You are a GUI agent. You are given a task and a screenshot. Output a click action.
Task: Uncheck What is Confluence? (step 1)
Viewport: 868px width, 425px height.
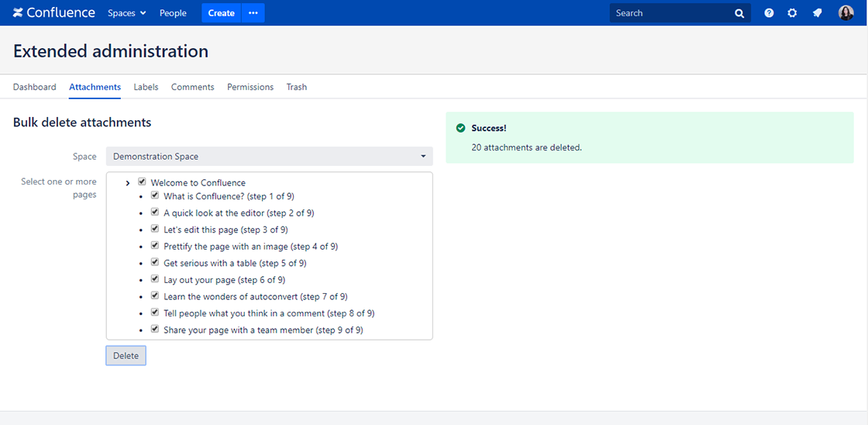pyautogui.click(x=155, y=195)
